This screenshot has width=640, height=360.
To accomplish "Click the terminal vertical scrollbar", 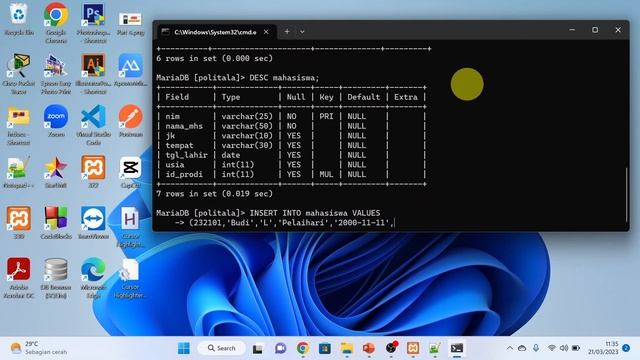I will click(x=626, y=195).
